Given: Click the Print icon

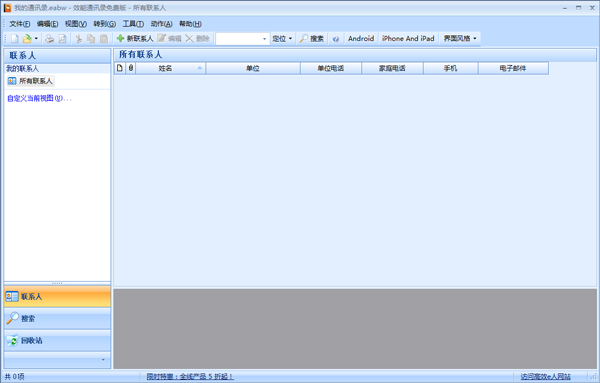Looking at the screenshot, I should pyautogui.click(x=50, y=39).
